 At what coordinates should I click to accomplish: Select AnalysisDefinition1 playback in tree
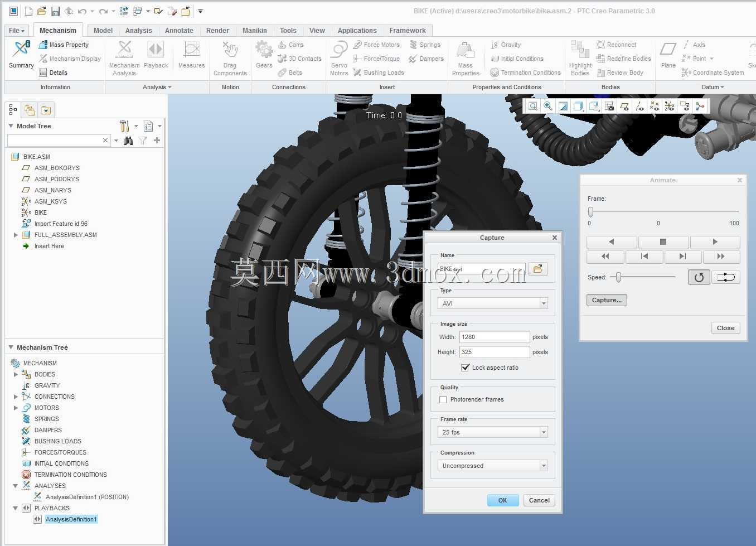(71, 519)
